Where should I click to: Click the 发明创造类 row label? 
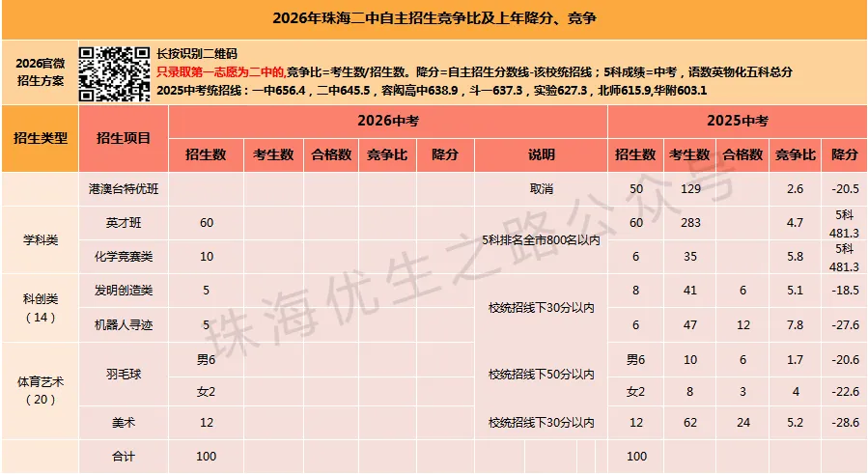pos(124,291)
